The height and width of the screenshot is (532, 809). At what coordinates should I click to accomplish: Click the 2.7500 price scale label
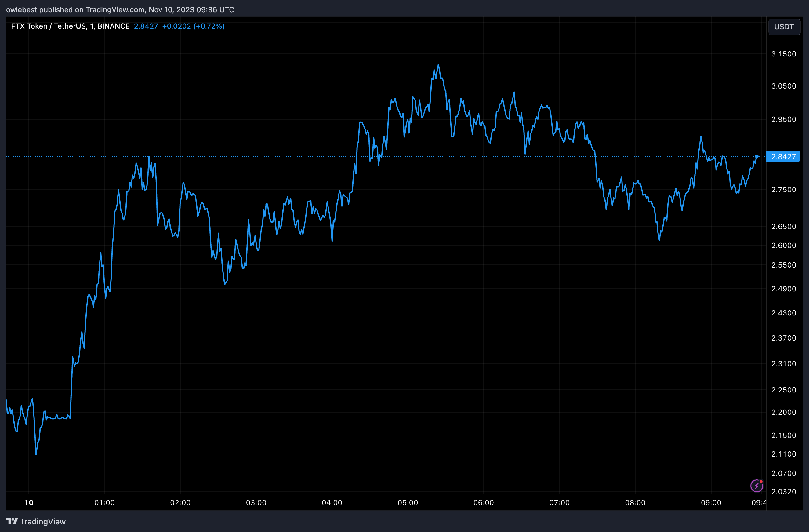click(783, 190)
